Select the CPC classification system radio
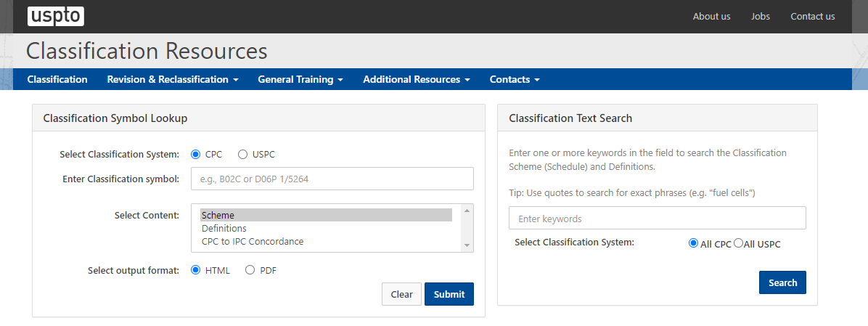This screenshot has width=868, height=326. coord(195,154)
